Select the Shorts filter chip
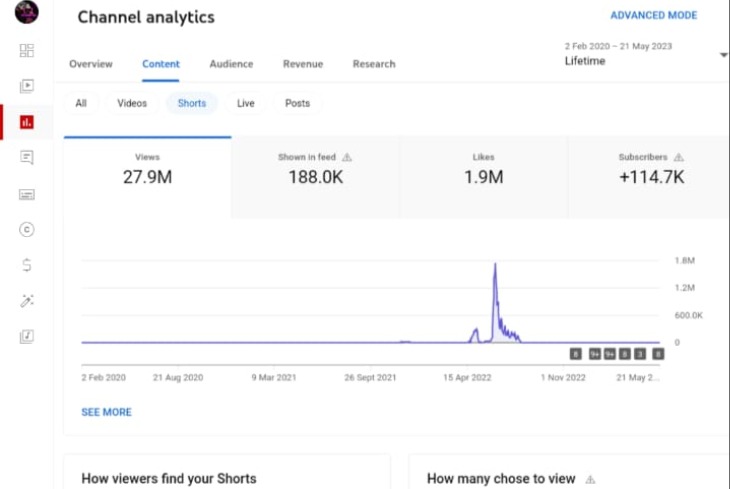 [x=192, y=103]
